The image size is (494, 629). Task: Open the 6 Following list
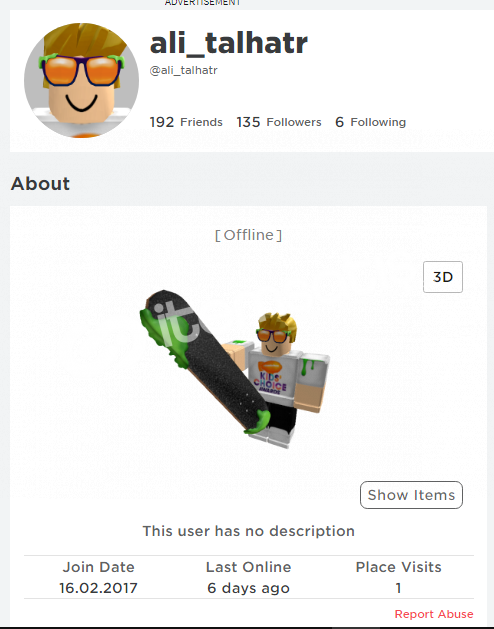pyautogui.click(x=370, y=122)
